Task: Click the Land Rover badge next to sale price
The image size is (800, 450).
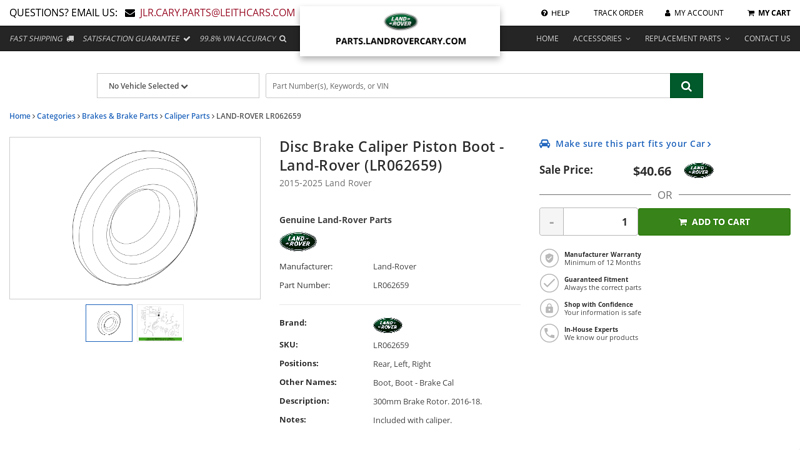Action: coord(698,170)
